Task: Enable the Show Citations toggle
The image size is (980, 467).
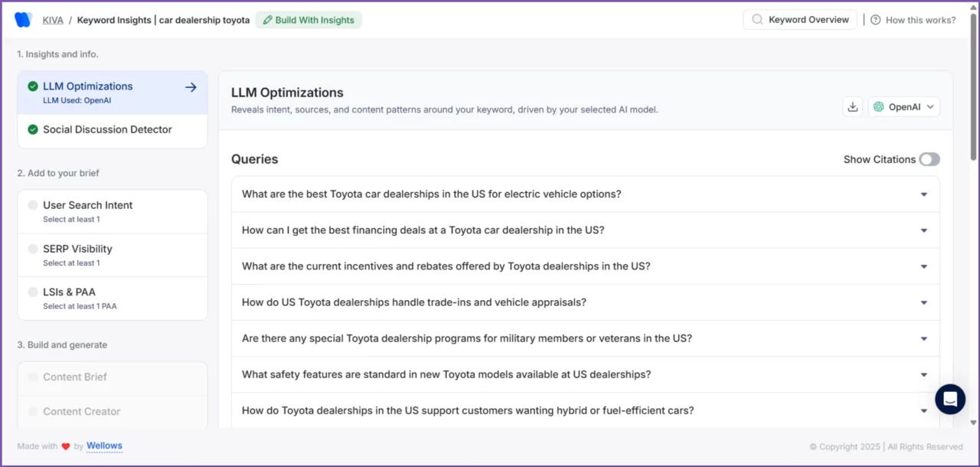Action: pos(929,159)
